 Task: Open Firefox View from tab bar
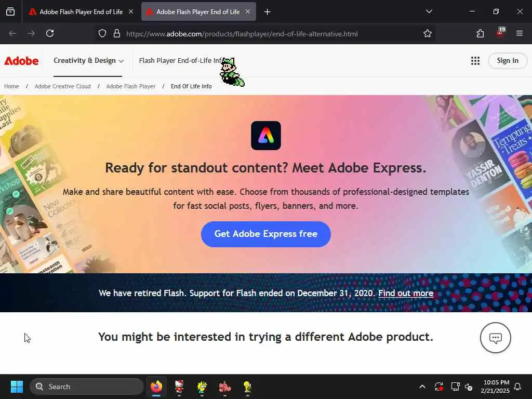click(x=10, y=12)
